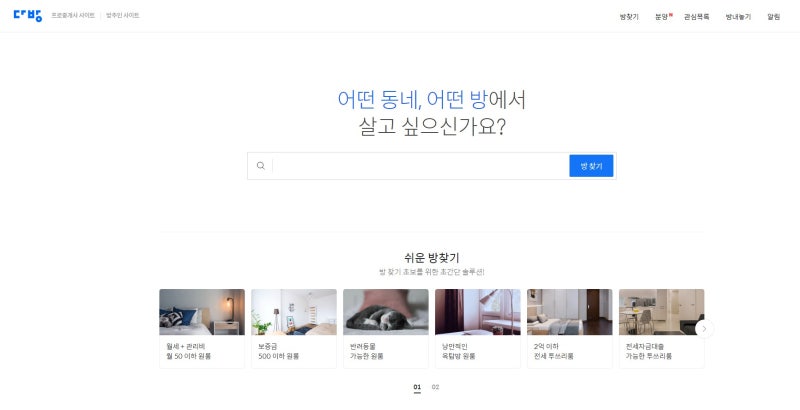Focus the room search input field

(420, 166)
